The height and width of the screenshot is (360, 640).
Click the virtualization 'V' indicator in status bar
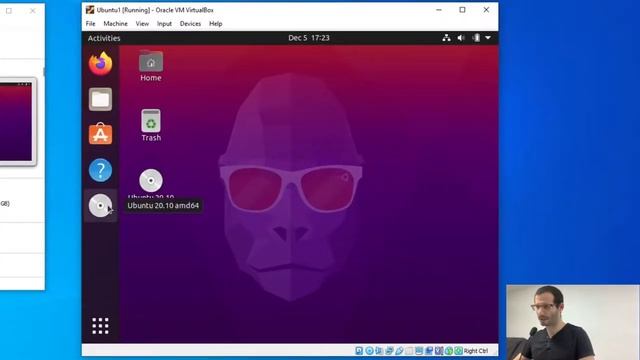(x=439, y=351)
